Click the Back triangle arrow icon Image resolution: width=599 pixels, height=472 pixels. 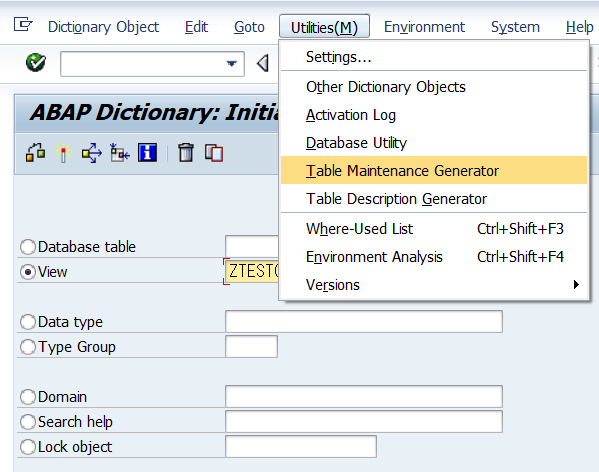coord(263,63)
